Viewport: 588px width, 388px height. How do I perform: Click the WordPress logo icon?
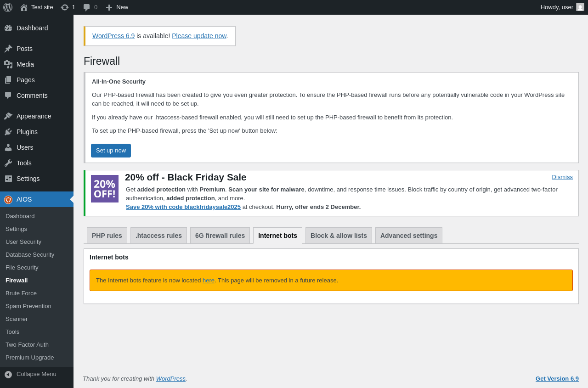(8, 7)
